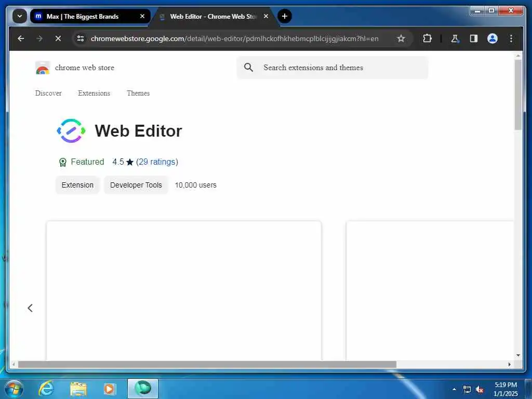The height and width of the screenshot is (399, 532).
Task: Open the tab search dropdown arrow
Action: coord(20,16)
